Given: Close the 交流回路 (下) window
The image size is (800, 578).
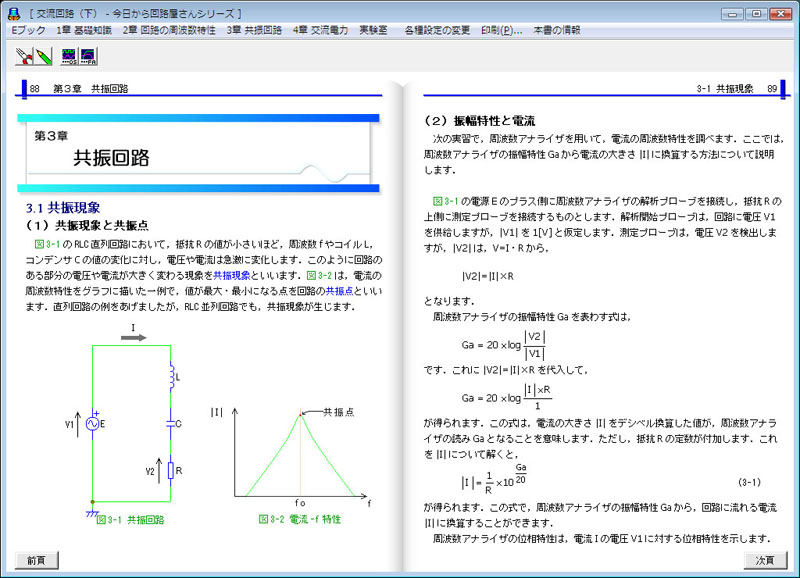Looking at the screenshot, I should point(781,14).
